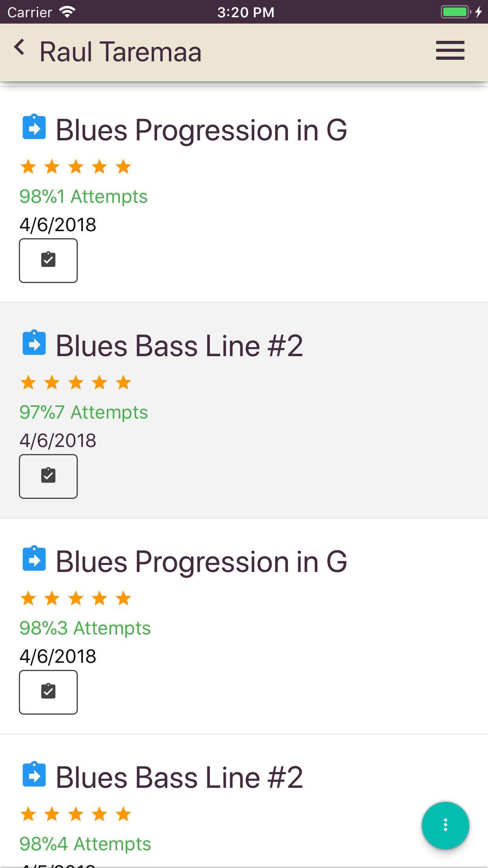Click the 98% 4 Attempts score text
This screenshot has height=868, width=488.
tap(85, 844)
